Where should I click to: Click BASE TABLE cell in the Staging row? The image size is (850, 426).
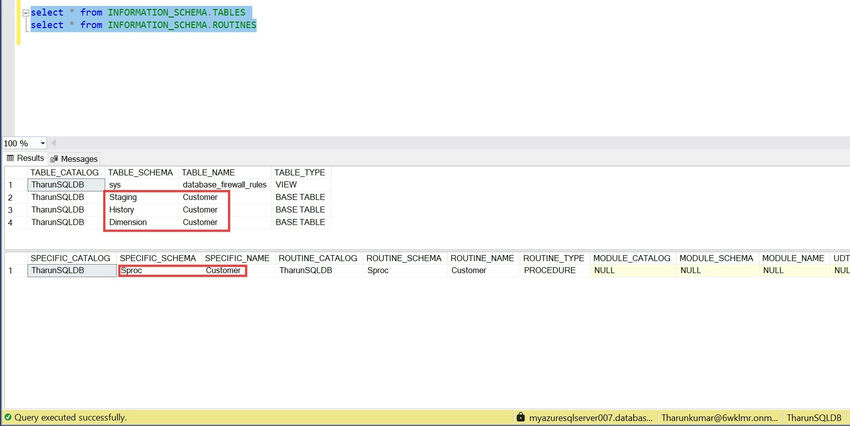tap(300, 197)
